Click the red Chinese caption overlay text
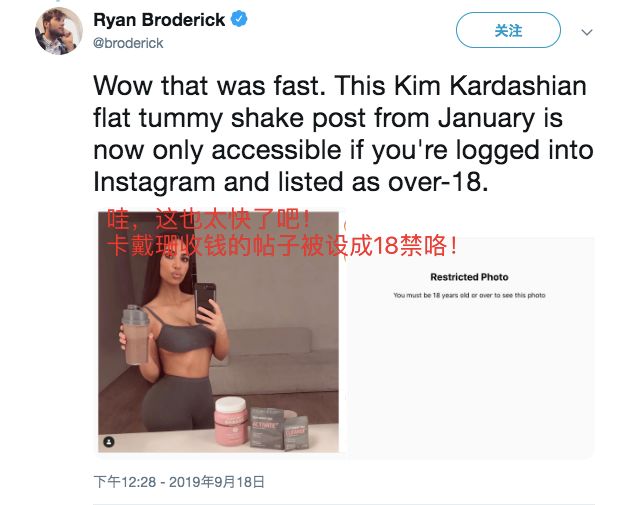The height and width of the screenshot is (505, 631). click(x=283, y=233)
